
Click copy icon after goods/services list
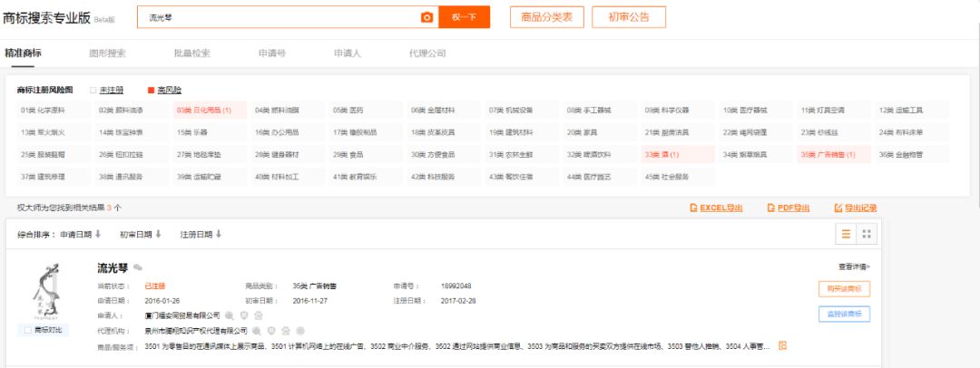pos(781,345)
